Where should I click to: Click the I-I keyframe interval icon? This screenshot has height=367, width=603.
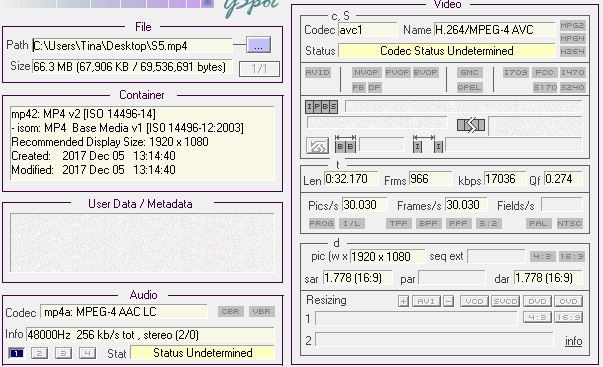tap(428, 144)
